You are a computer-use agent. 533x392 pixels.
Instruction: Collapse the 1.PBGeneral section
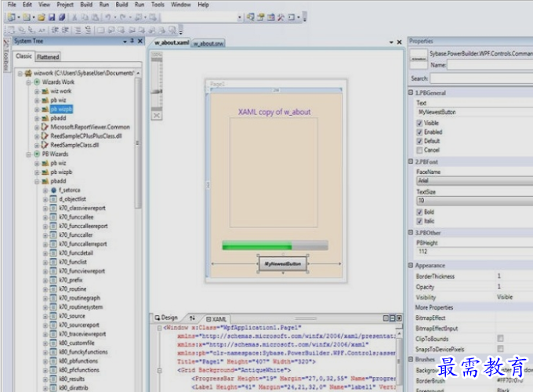411,93
